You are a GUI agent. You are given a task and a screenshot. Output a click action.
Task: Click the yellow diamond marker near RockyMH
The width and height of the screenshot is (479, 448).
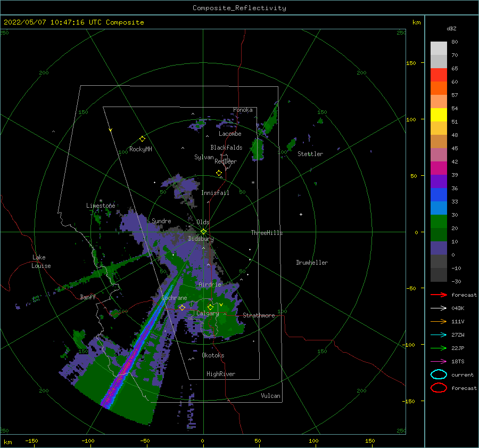[142, 139]
